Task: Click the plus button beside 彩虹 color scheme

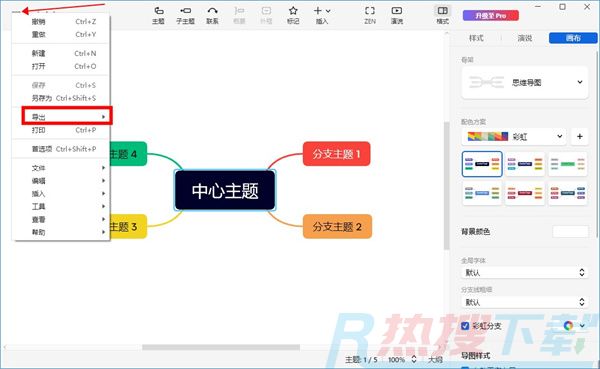Action: tap(579, 136)
